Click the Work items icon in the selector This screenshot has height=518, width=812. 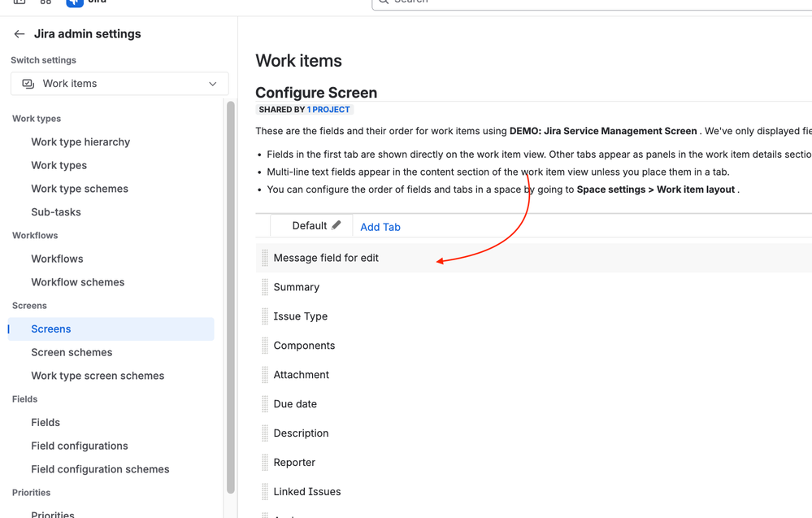coord(28,84)
